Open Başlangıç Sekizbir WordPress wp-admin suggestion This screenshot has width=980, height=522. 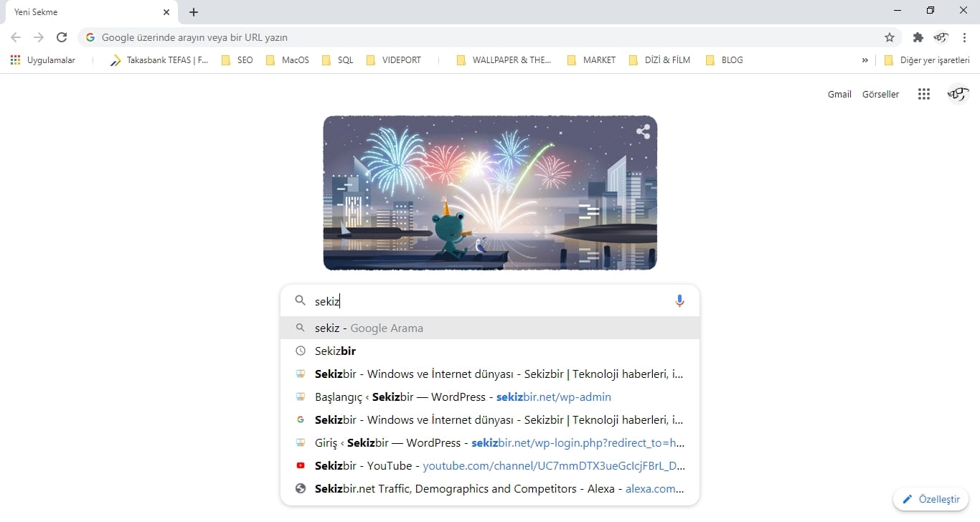point(490,397)
